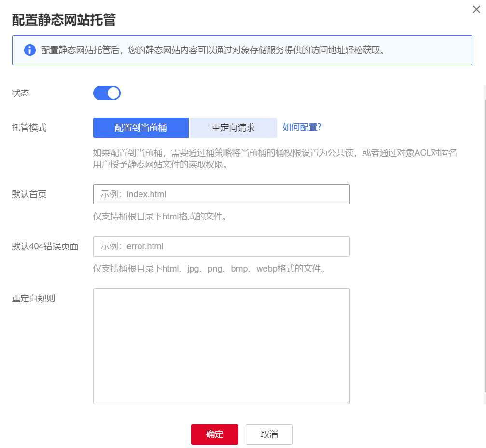The width and height of the screenshot is (486, 448).
Task: Confirm settings with the 确定 button
Action: (214, 434)
